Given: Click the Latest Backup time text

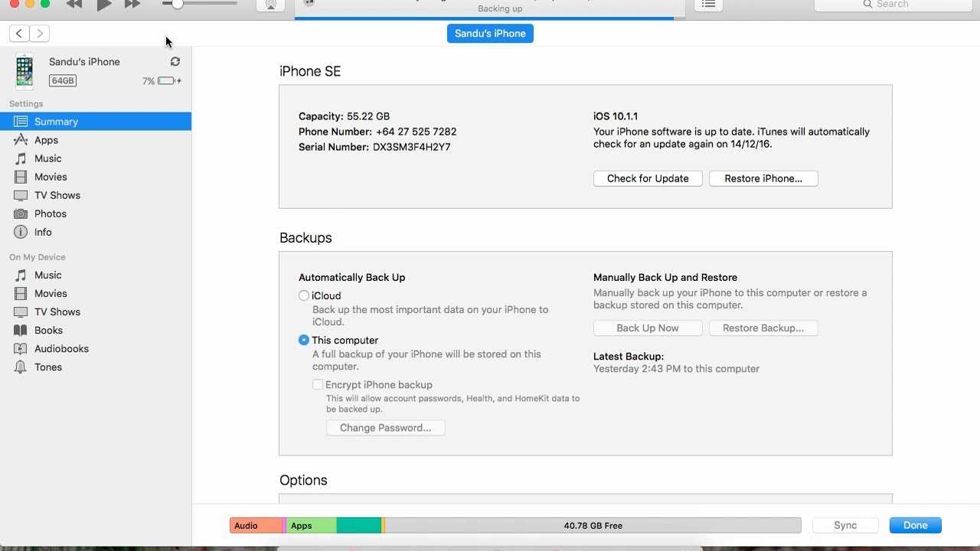Looking at the screenshot, I should [x=676, y=369].
